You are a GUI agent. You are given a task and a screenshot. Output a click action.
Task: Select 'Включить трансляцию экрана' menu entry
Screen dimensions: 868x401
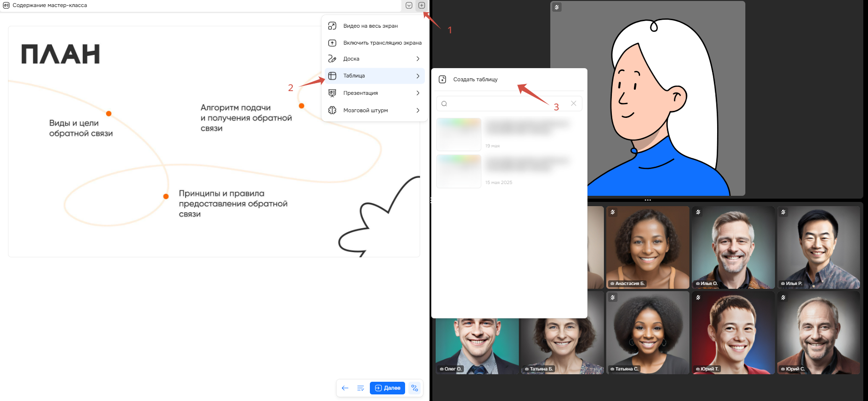coord(375,43)
